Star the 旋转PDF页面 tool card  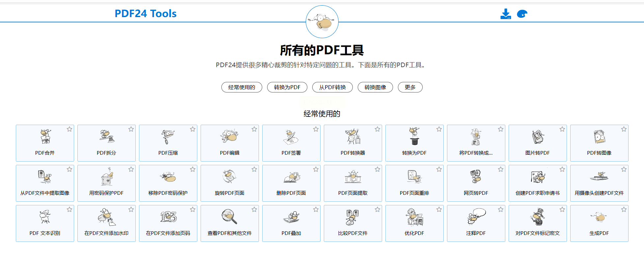point(254,169)
